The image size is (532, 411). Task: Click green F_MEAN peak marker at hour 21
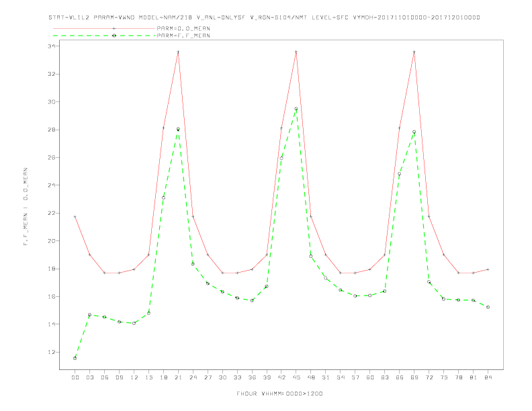pos(178,129)
